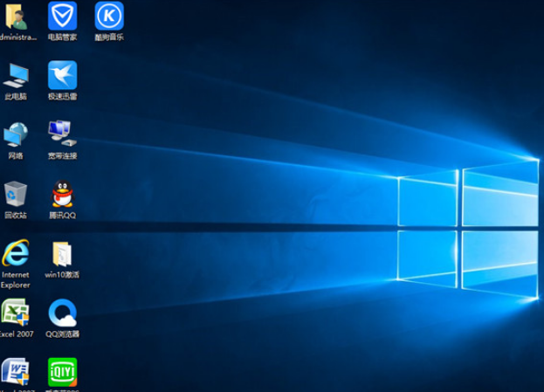
Task: Launch 腾讯QQ penguin icon
Action: coord(62,193)
